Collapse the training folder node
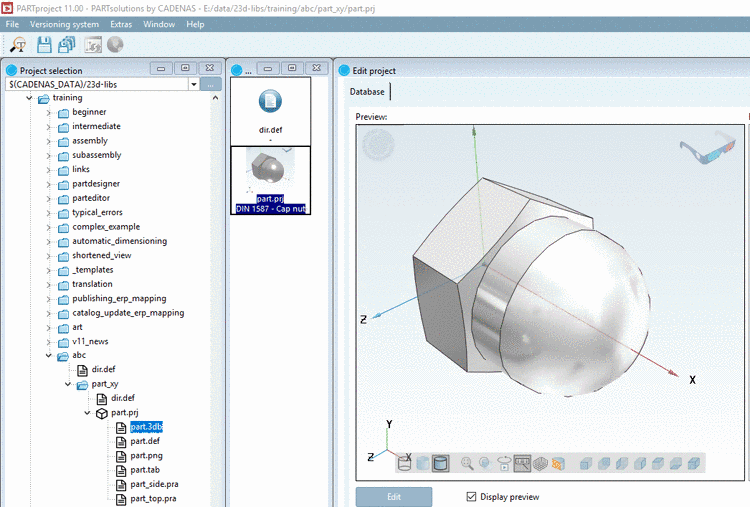Image resolution: width=750 pixels, height=507 pixels. pyautogui.click(x=29, y=98)
